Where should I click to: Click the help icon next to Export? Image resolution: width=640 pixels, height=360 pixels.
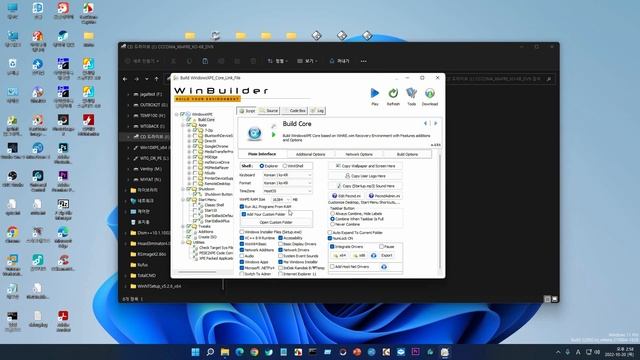coord(373,256)
